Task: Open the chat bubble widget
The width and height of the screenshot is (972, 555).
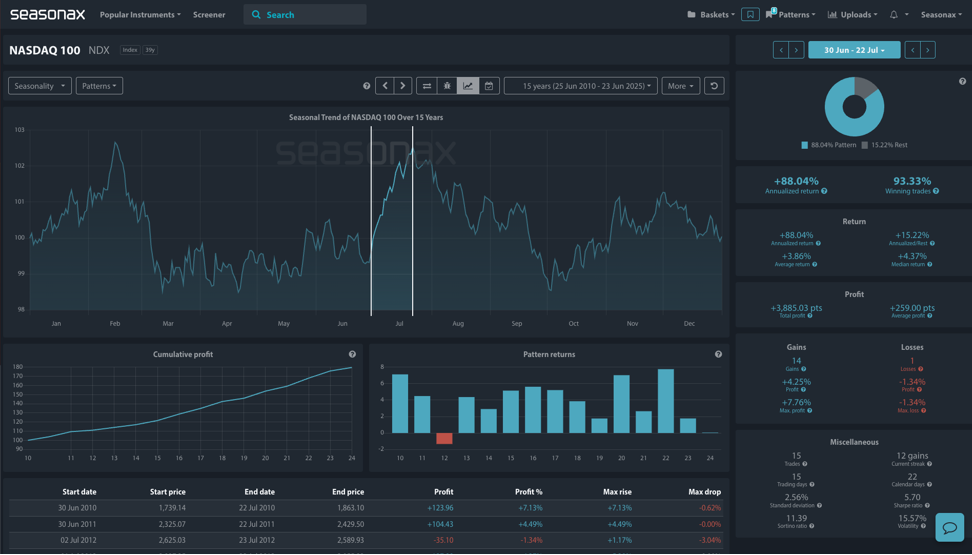Action: click(950, 528)
